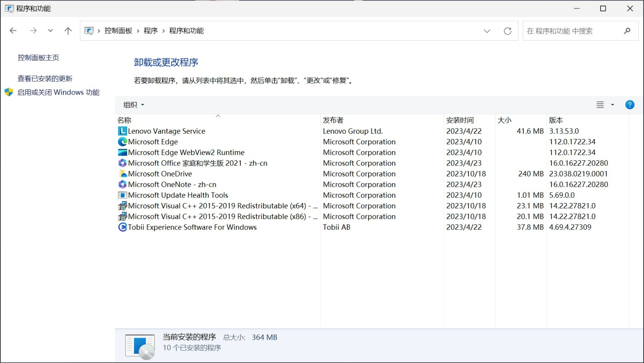Change view with the view layout icon

click(600, 105)
